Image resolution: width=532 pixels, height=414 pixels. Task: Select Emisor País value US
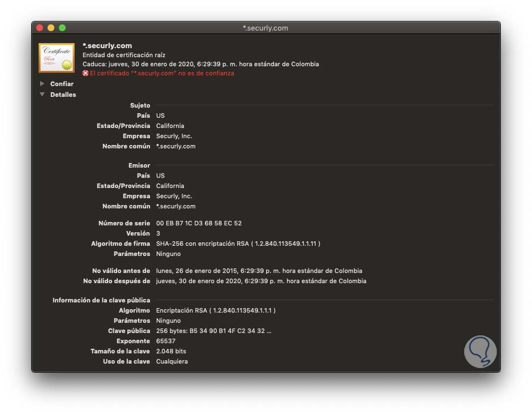tap(160, 176)
